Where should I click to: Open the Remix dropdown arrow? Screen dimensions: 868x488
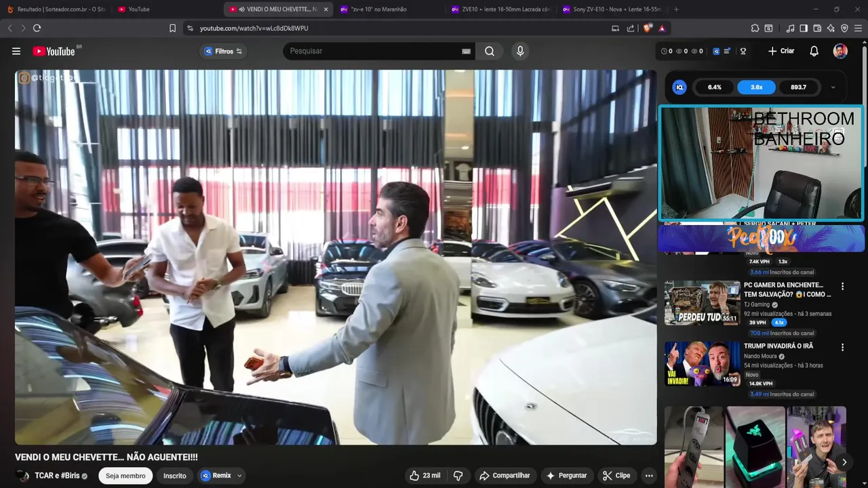239,476
